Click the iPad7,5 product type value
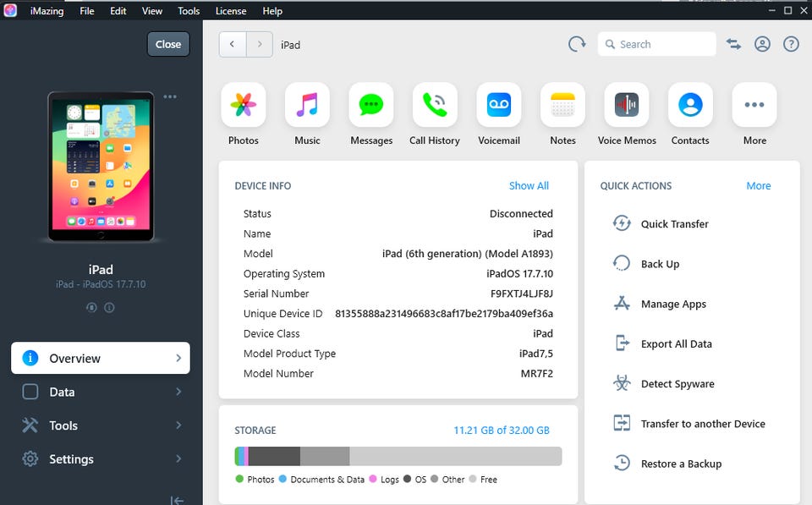The width and height of the screenshot is (812, 505). [x=536, y=354]
